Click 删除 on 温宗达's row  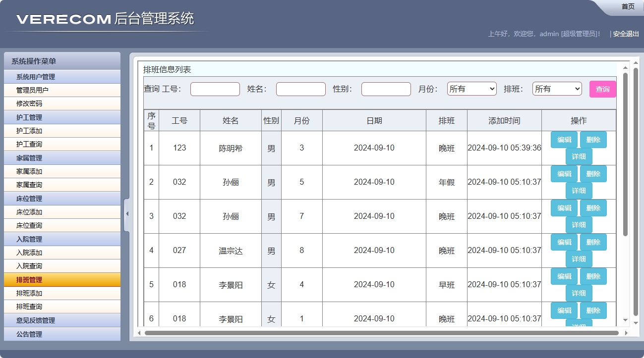point(593,242)
